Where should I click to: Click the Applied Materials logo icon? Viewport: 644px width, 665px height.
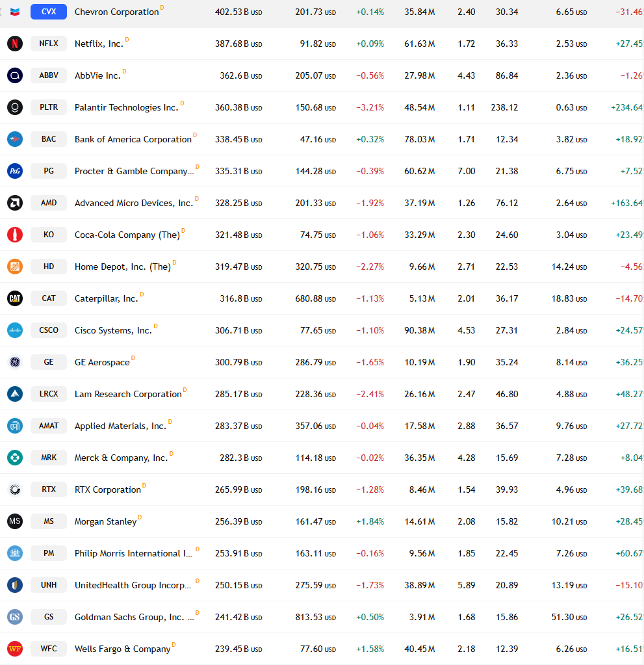click(x=15, y=426)
